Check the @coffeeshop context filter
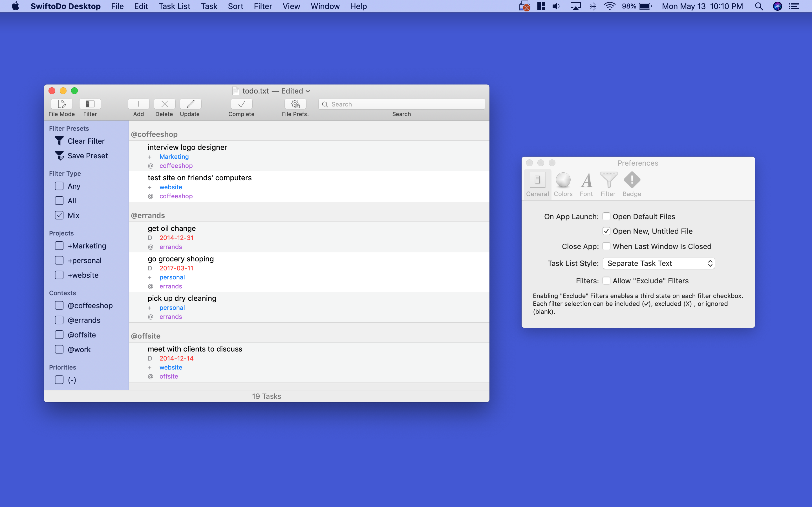 pyautogui.click(x=59, y=305)
